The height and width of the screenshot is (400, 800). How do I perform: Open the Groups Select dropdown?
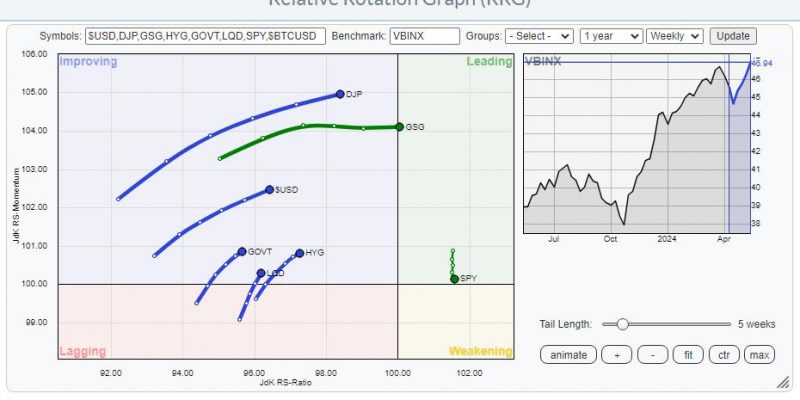[539, 36]
